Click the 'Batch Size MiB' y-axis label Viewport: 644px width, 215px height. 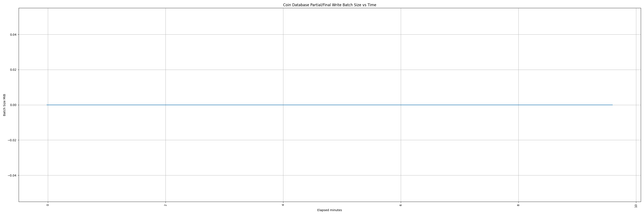[x=4, y=105]
